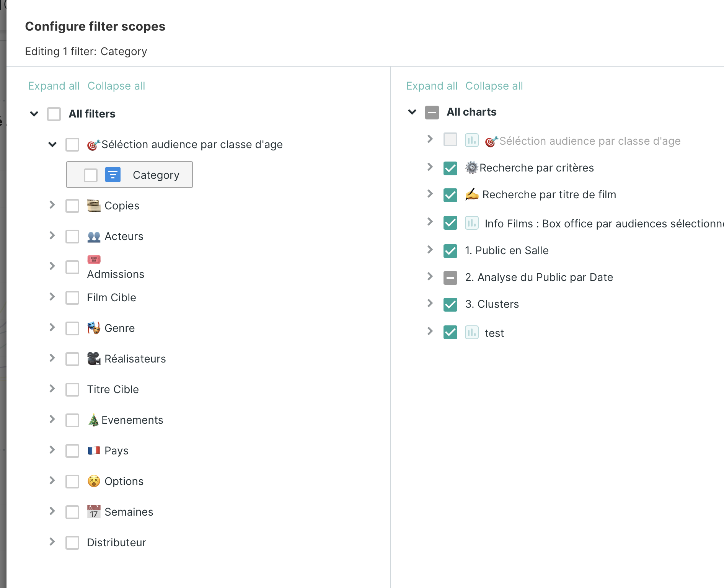Select the Distributeur filter item

pos(117,542)
